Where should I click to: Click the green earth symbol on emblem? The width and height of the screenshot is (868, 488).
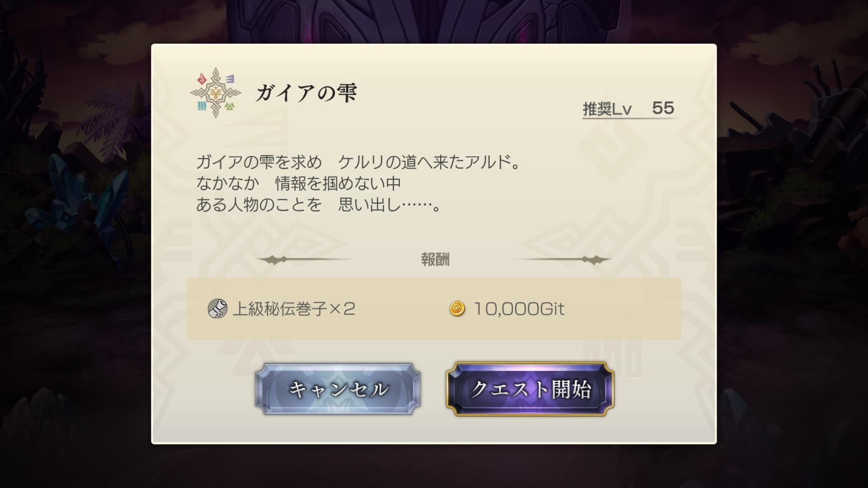point(230,107)
